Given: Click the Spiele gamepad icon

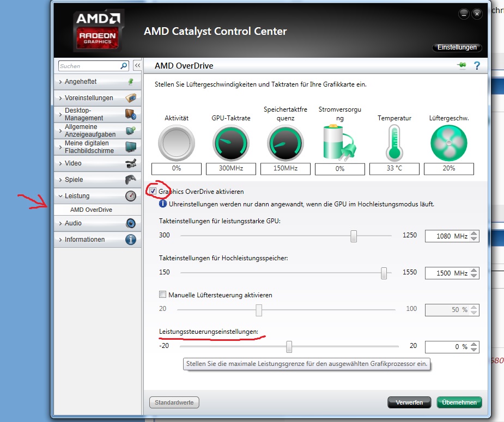Looking at the screenshot, I should [x=131, y=180].
